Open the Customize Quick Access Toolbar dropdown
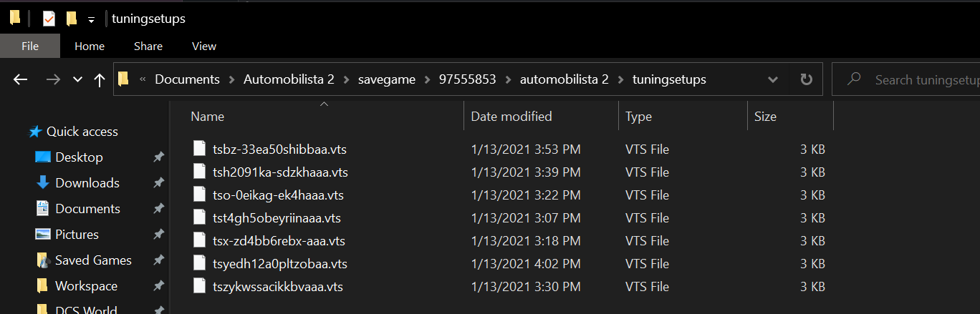Screen dimensions: 980x314 coord(90,19)
